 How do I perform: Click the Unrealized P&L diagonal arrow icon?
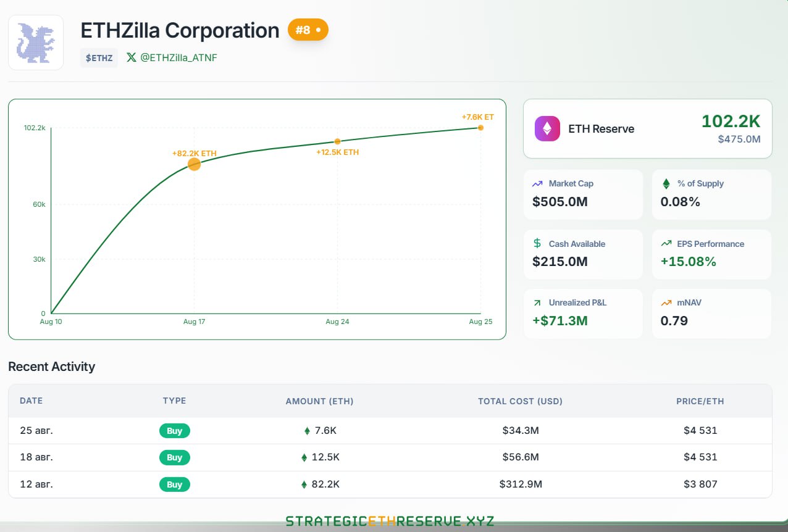click(x=537, y=303)
